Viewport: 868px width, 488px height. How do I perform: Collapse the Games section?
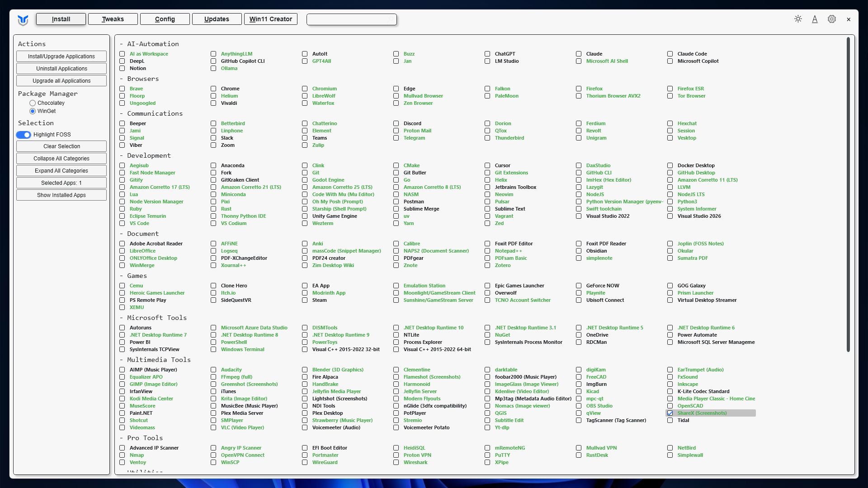pos(133,276)
